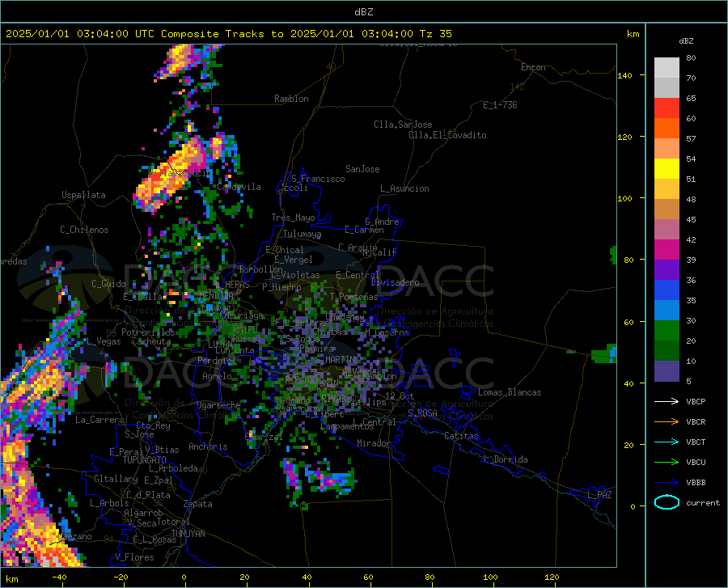Click the timestamp header text line
This screenshot has width=728, height=588.
(x=228, y=34)
